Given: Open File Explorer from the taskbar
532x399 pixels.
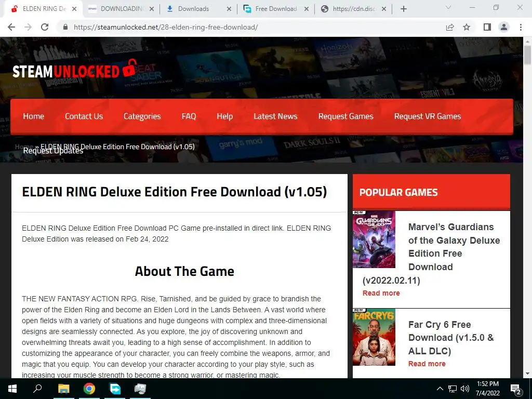Looking at the screenshot, I should click(63, 389).
